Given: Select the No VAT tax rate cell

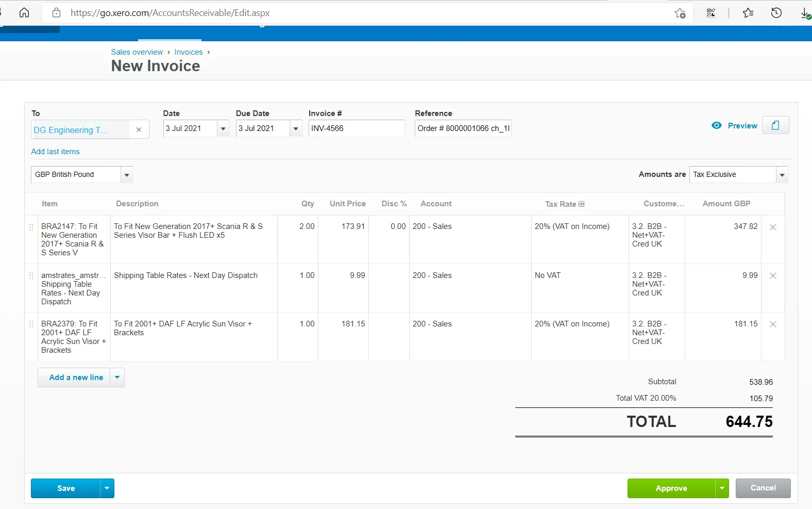Looking at the screenshot, I should 580,288.
